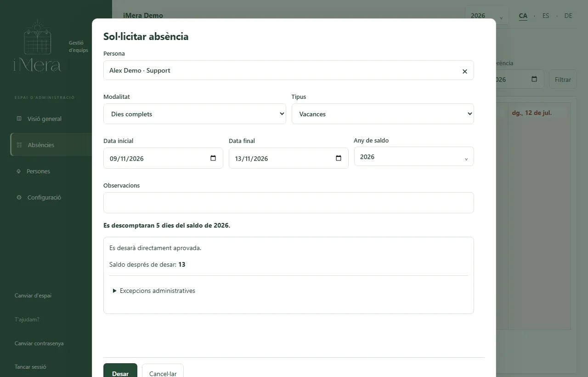Focus the Observacions text field
The image size is (588, 377).
pyautogui.click(x=288, y=203)
